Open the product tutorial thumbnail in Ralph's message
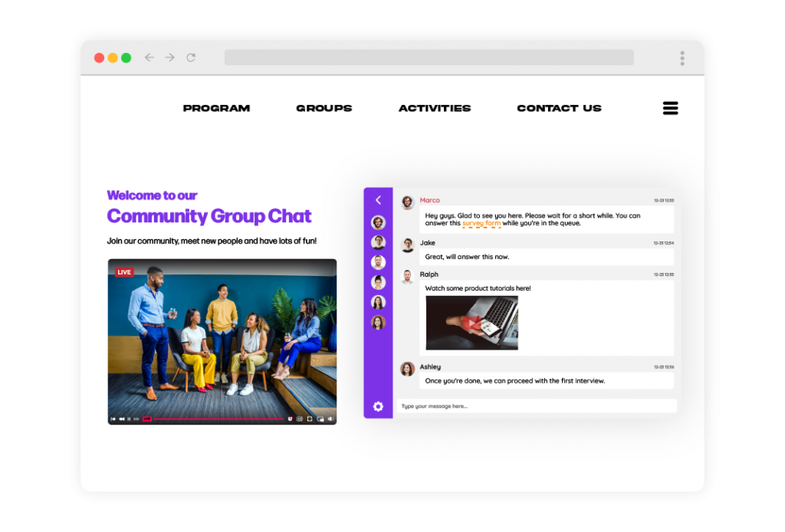This screenshot has height=532, width=785. click(x=471, y=322)
